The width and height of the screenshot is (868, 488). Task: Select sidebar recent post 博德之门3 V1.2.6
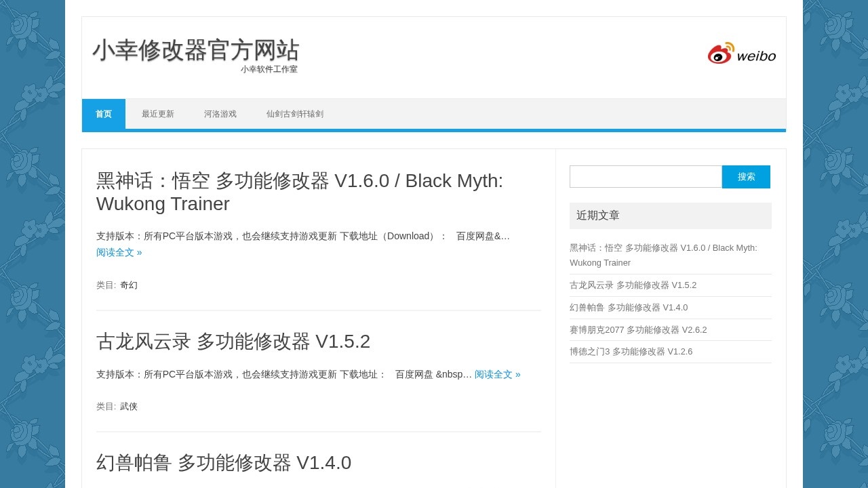tap(631, 352)
